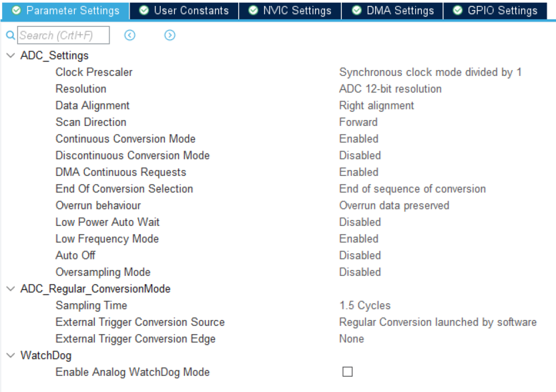This screenshot has width=556, height=392.
Task: Open the Clock Prescaler value dropdown
Action: [430, 72]
